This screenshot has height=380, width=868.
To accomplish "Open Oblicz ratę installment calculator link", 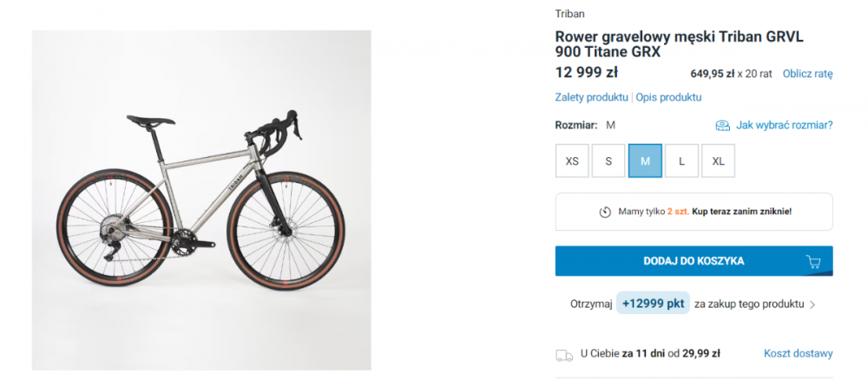I will click(x=807, y=74).
